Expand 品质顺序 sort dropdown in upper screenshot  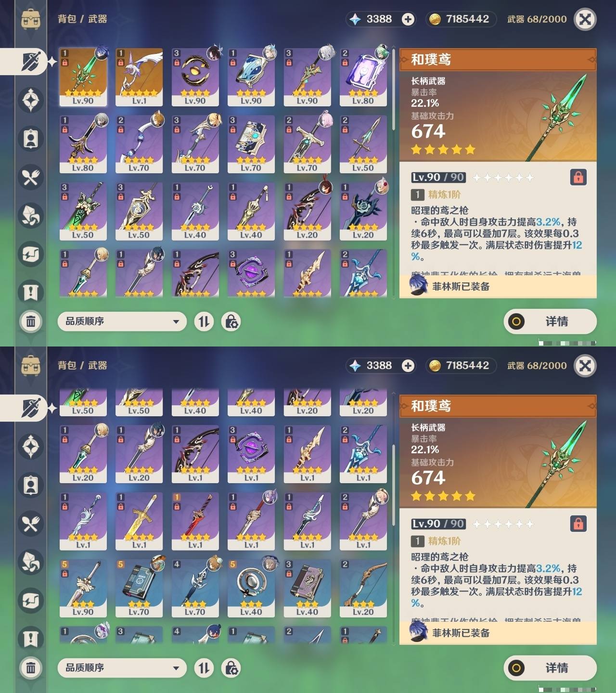122,321
